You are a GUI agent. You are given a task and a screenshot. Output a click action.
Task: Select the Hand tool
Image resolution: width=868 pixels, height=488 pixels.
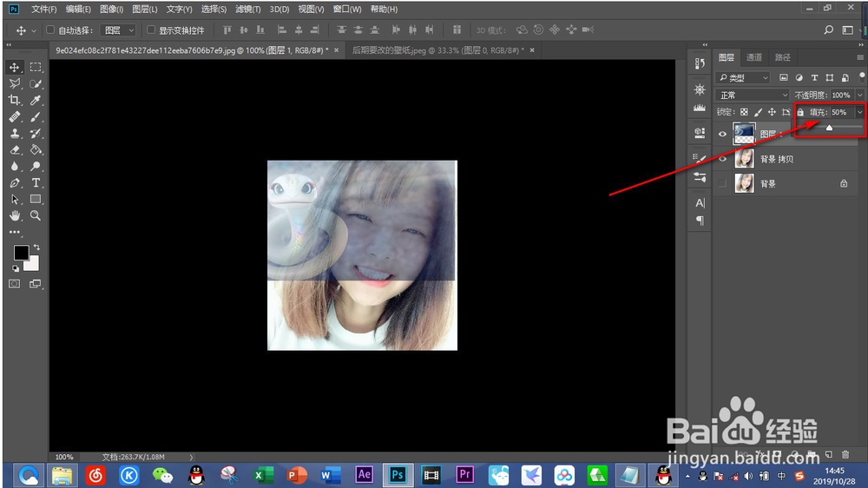(15, 215)
